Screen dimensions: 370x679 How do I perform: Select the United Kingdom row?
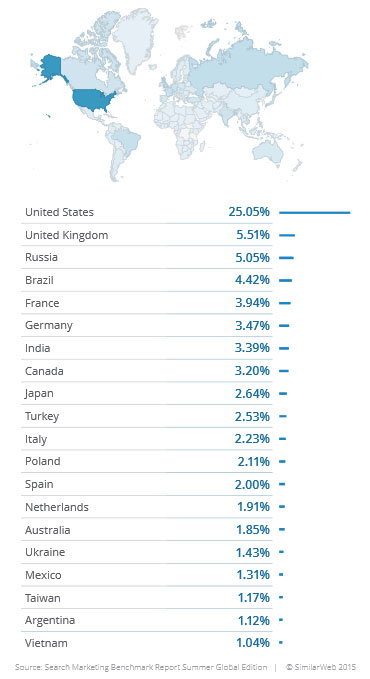coord(147,235)
